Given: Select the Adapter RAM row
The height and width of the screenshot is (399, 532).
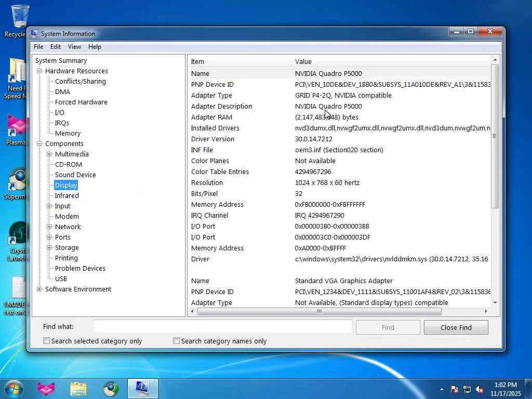Looking at the screenshot, I should point(339,117).
